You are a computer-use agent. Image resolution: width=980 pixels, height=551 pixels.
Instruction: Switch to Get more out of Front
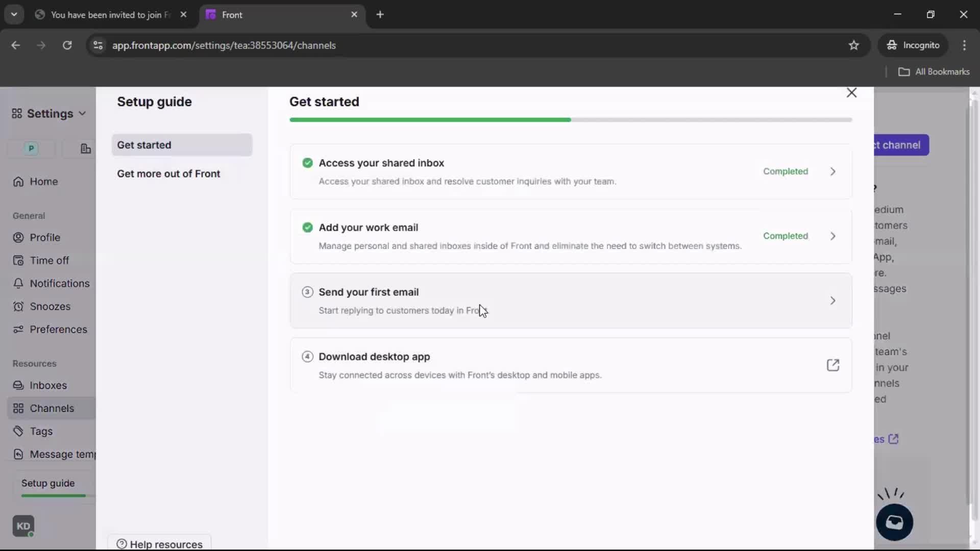tap(168, 173)
